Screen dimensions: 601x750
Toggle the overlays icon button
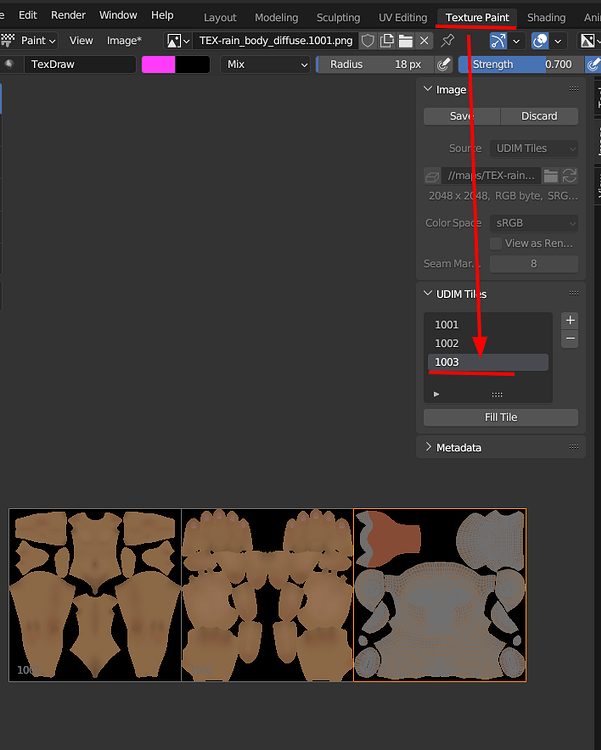pos(540,41)
